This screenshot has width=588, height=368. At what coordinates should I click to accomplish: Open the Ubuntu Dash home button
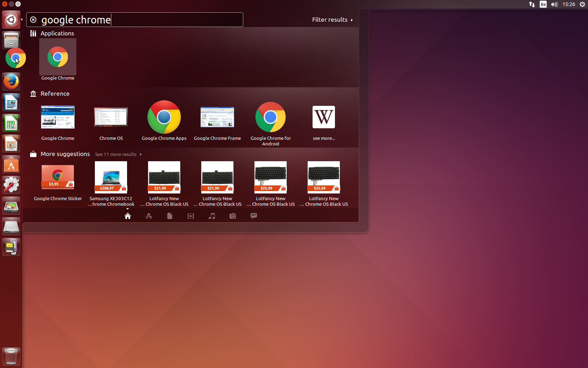click(11, 20)
